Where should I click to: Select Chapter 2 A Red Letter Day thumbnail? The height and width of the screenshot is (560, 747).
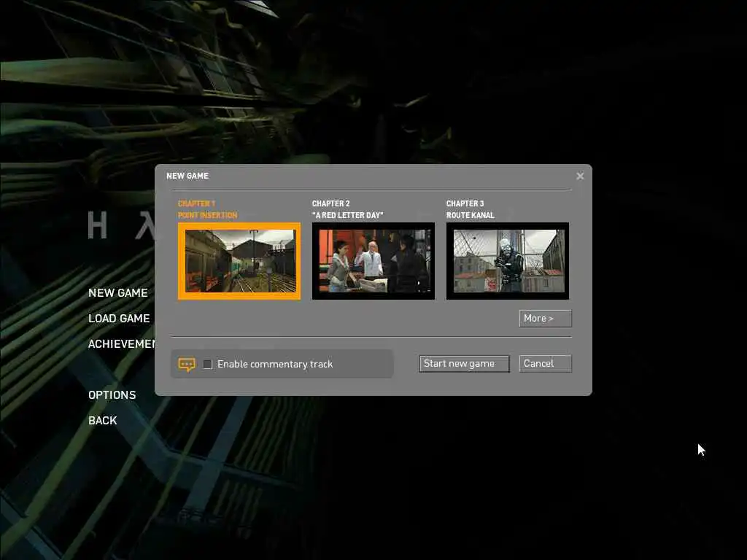(x=373, y=261)
